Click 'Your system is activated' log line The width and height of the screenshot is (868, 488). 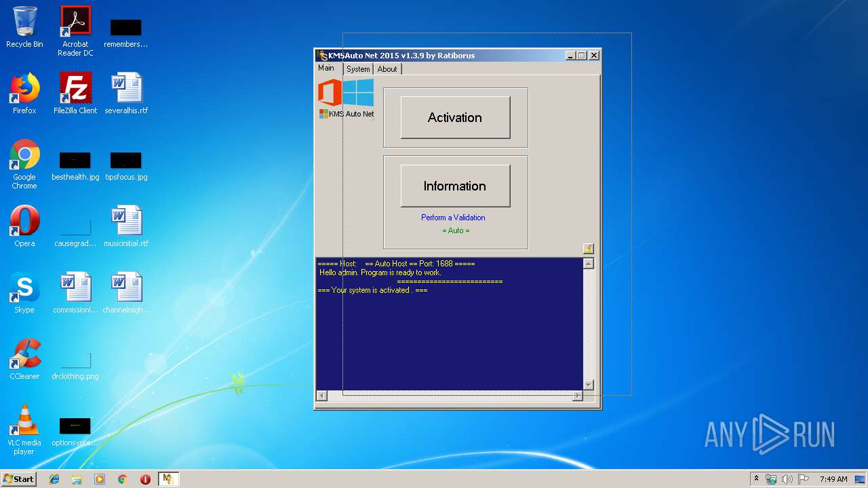[372, 290]
